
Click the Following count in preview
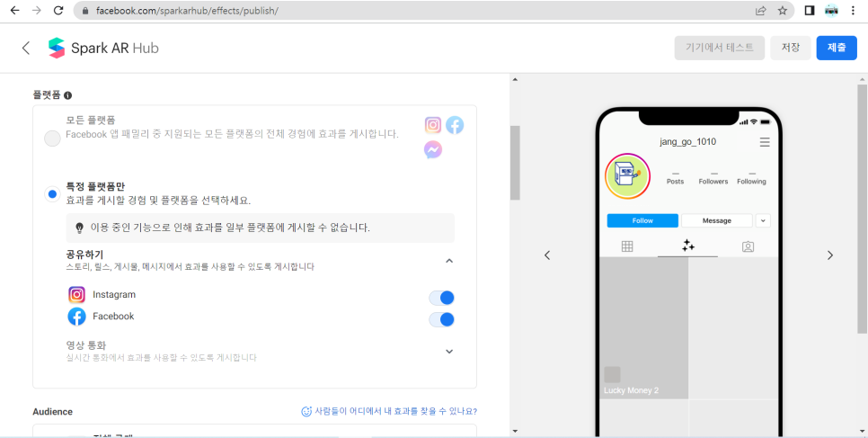click(751, 177)
